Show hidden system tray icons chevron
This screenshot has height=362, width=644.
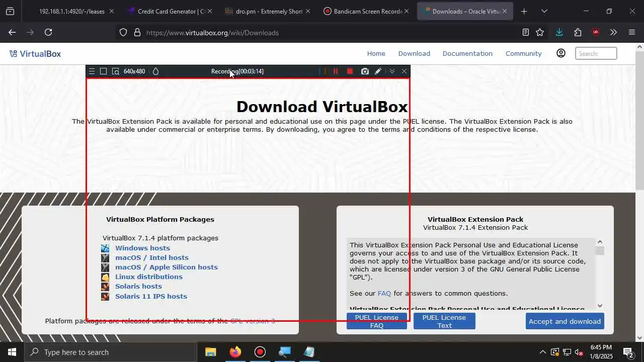coord(542,352)
